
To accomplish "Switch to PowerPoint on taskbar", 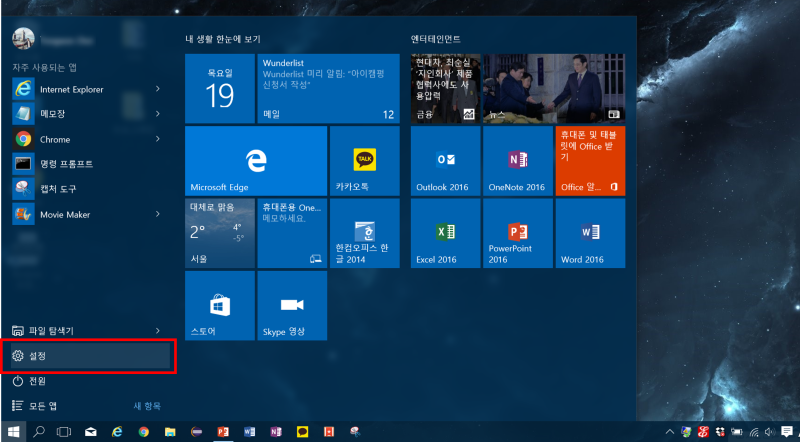I will [x=223, y=432].
